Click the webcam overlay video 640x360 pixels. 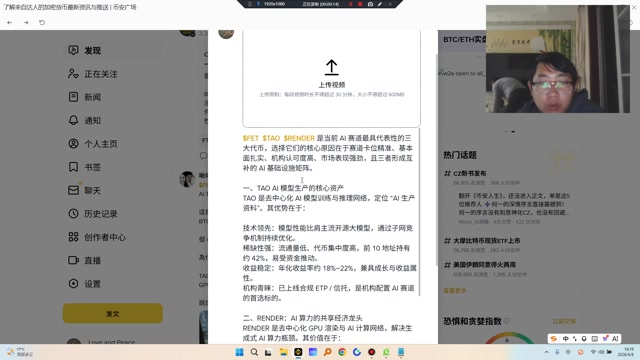coord(558,59)
